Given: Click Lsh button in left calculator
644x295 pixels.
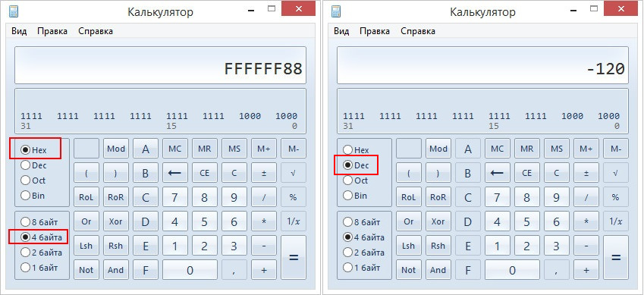Looking at the screenshot, I should [86, 246].
